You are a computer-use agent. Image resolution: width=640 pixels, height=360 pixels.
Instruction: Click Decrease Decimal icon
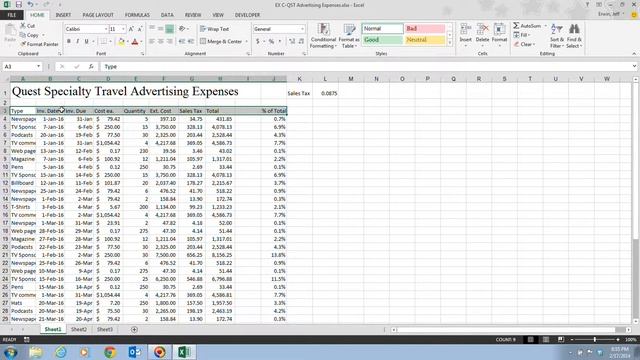point(301,41)
